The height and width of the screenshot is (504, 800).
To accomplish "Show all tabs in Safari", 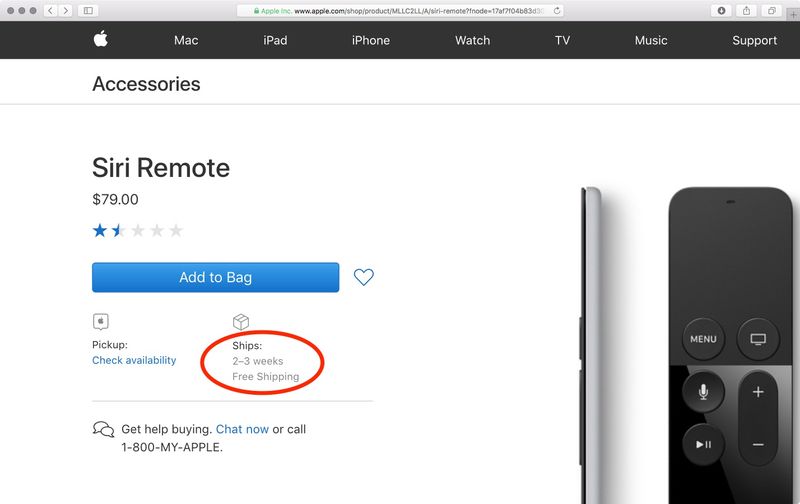I will 771,10.
